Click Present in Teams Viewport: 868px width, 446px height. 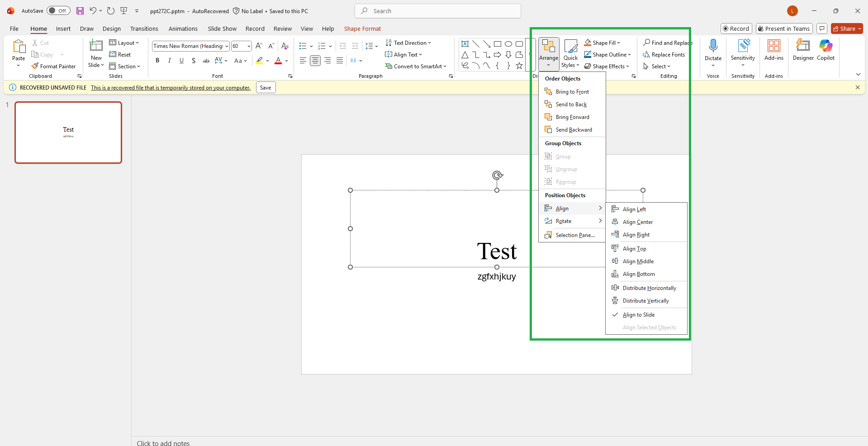point(784,28)
